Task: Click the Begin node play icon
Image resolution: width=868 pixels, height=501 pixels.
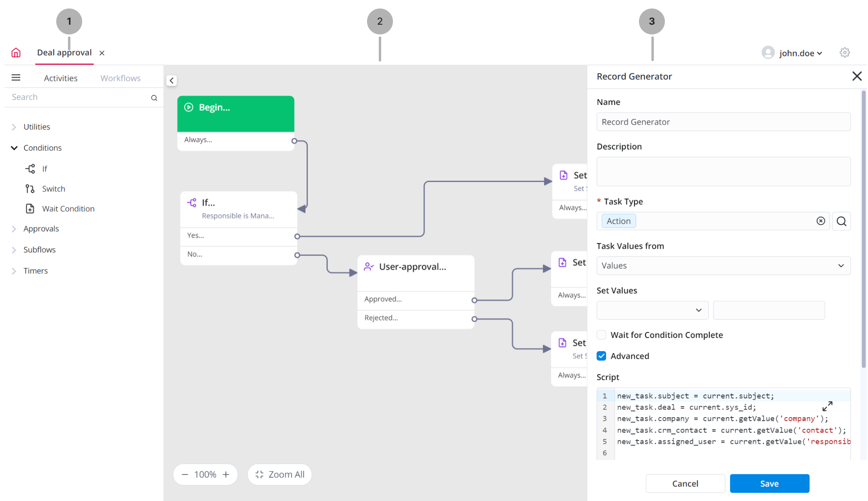Action: [x=189, y=107]
